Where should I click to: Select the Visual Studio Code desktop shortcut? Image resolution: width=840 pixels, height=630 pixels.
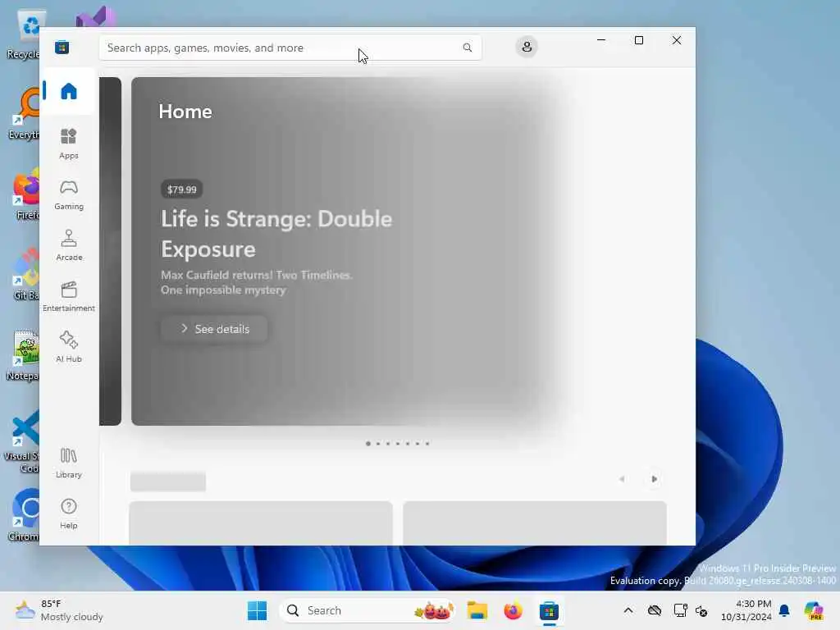(22, 442)
